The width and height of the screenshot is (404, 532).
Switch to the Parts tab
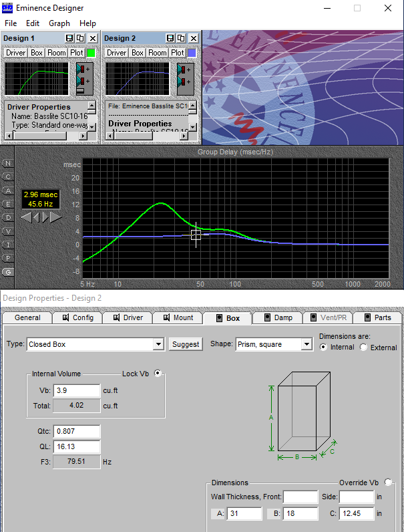(377, 318)
